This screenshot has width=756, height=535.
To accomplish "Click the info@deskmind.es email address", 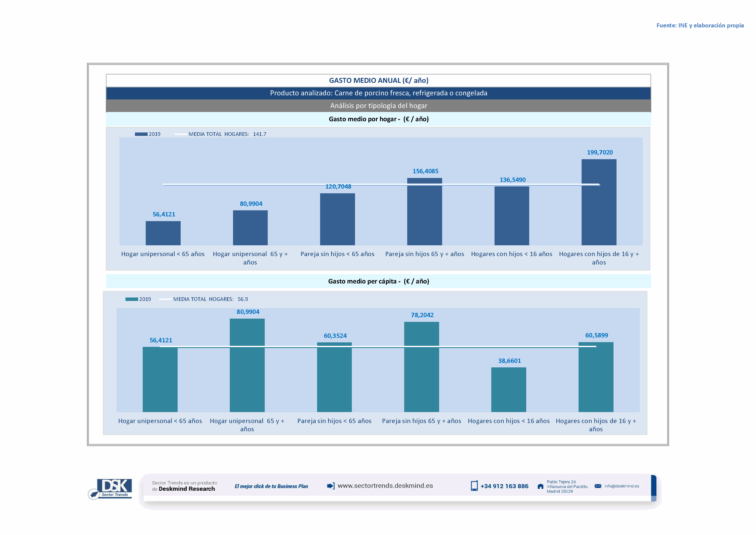I will click(622, 486).
